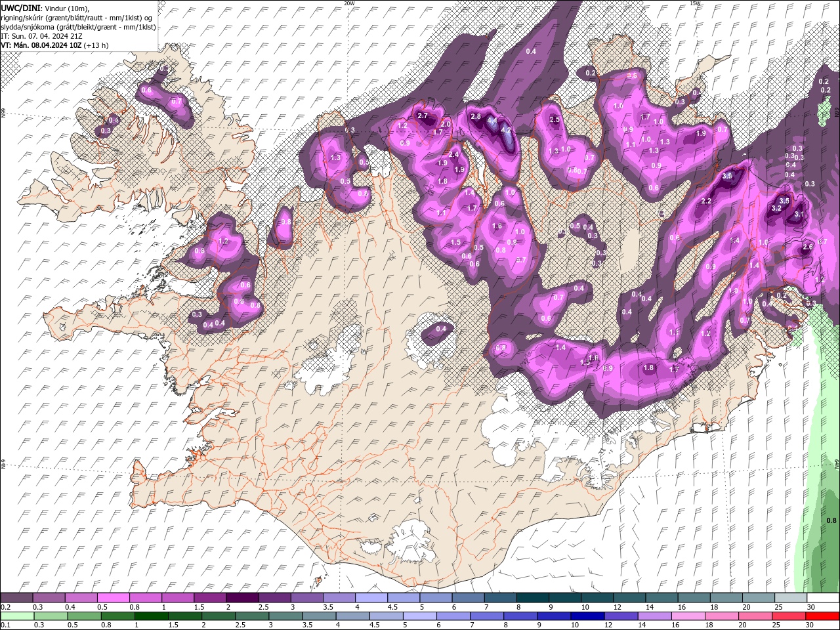840x630 pixels.
Task: Click the 2.0 precipitation value on the map
Action: (446, 124)
